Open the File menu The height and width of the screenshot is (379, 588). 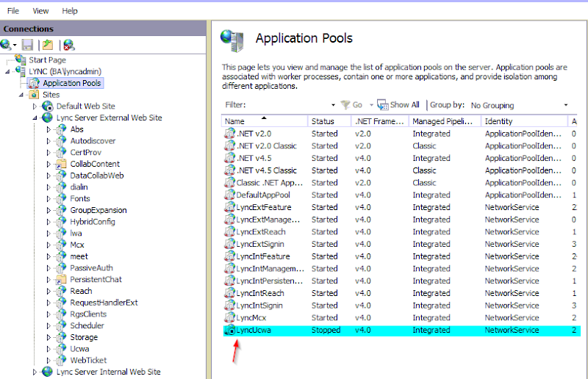[13, 11]
